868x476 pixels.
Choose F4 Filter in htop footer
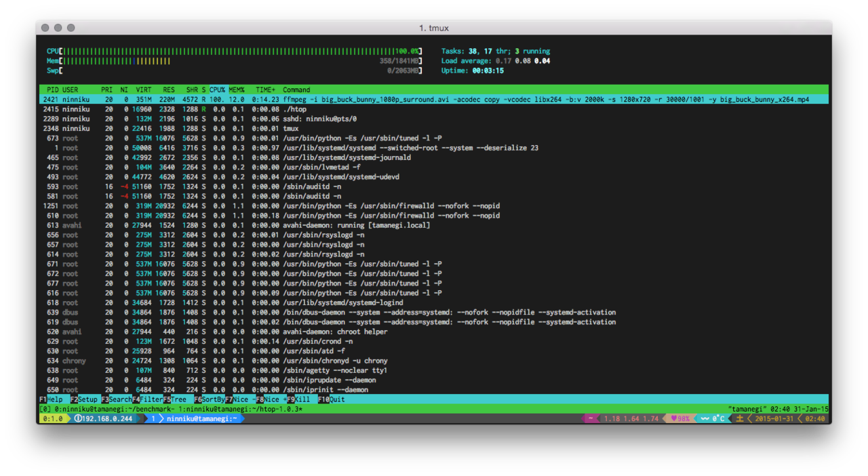[147, 399]
